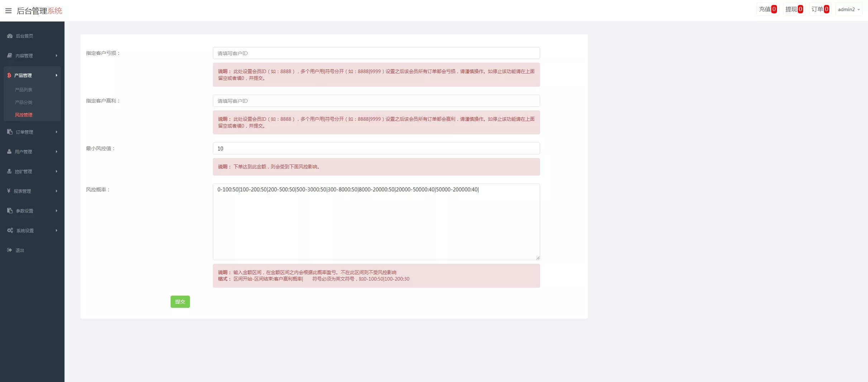Select 产品分类 submenu item
The image size is (868, 382).
click(24, 102)
